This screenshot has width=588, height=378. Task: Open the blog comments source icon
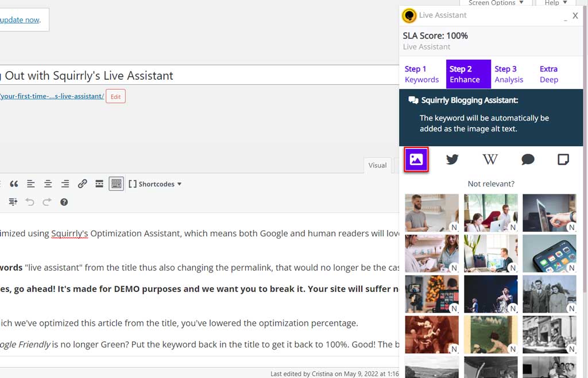pos(527,159)
